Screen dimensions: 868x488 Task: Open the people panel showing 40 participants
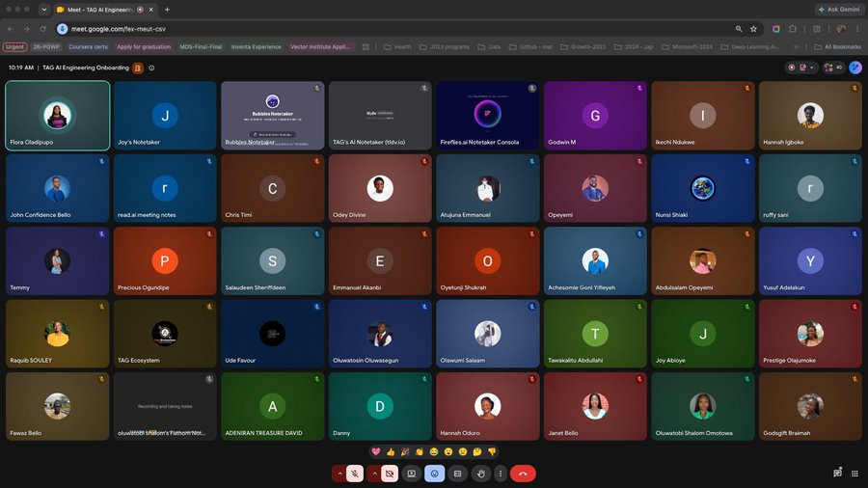(832, 68)
